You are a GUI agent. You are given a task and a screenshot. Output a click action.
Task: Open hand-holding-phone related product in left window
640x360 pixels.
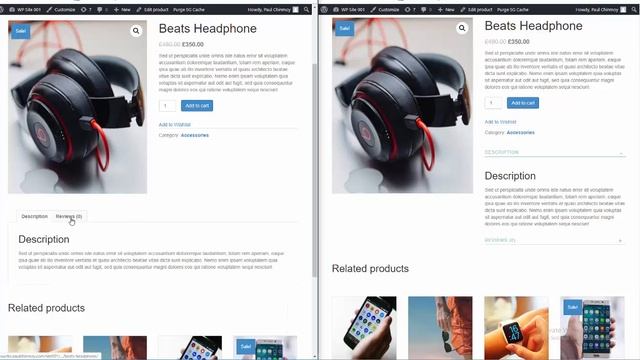[190, 348]
